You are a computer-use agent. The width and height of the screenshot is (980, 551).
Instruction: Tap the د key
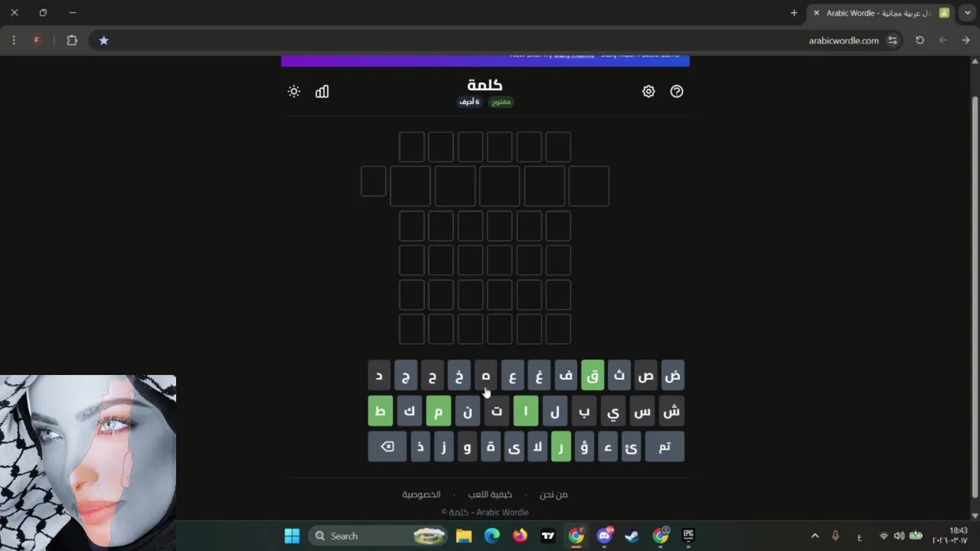pyautogui.click(x=379, y=376)
